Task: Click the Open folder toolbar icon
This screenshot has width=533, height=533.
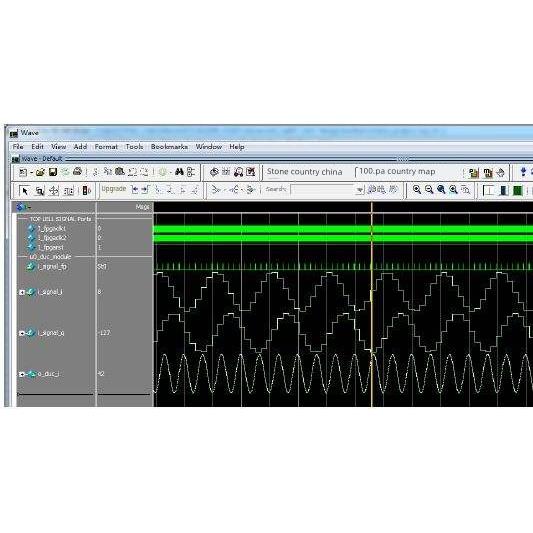Action: 40,172
